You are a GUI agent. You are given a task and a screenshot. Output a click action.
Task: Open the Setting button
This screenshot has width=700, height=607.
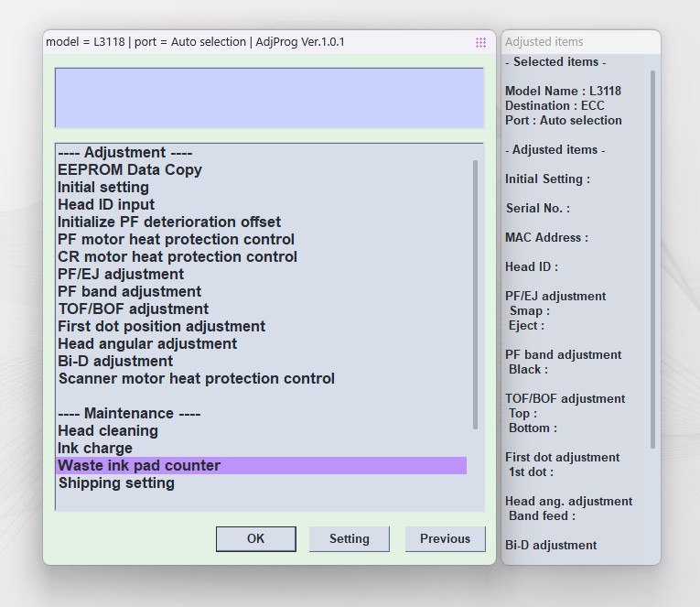[x=350, y=538]
